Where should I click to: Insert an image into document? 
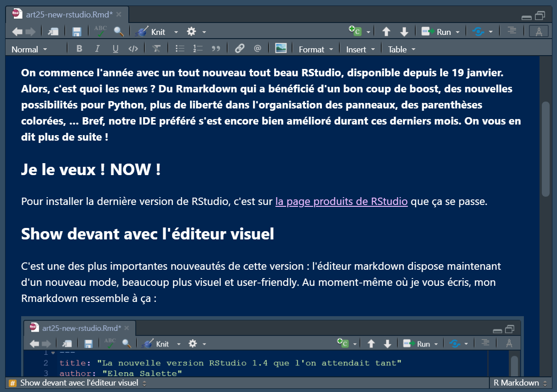281,48
